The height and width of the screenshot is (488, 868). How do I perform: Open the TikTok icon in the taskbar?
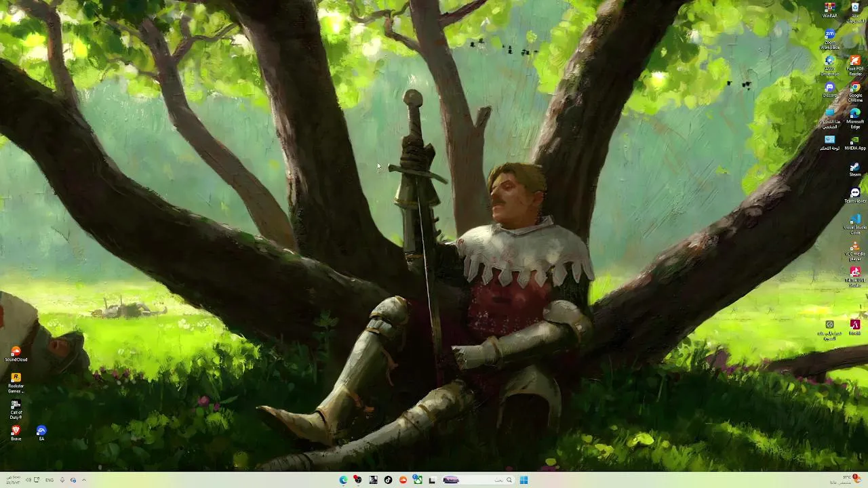tap(388, 480)
